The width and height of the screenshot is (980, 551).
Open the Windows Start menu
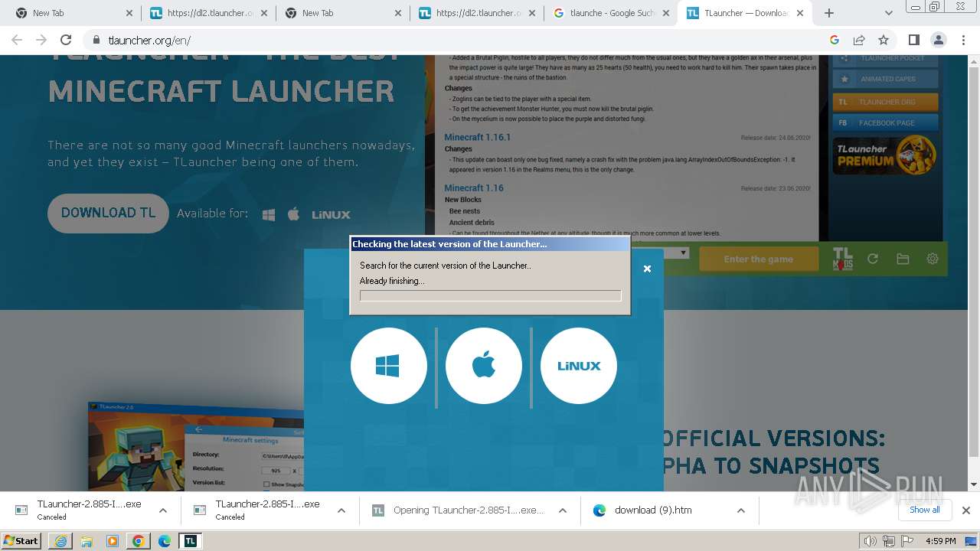pyautogui.click(x=21, y=541)
